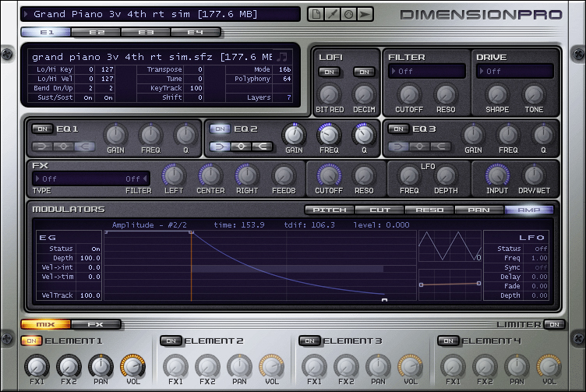Select the PITCH modulator button
Screen dimensions: 586x392
(329, 210)
